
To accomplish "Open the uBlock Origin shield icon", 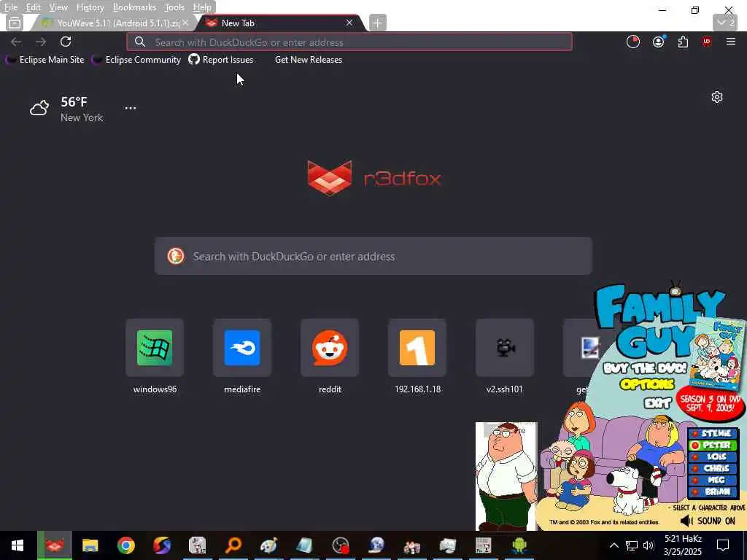I will (x=706, y=42).
